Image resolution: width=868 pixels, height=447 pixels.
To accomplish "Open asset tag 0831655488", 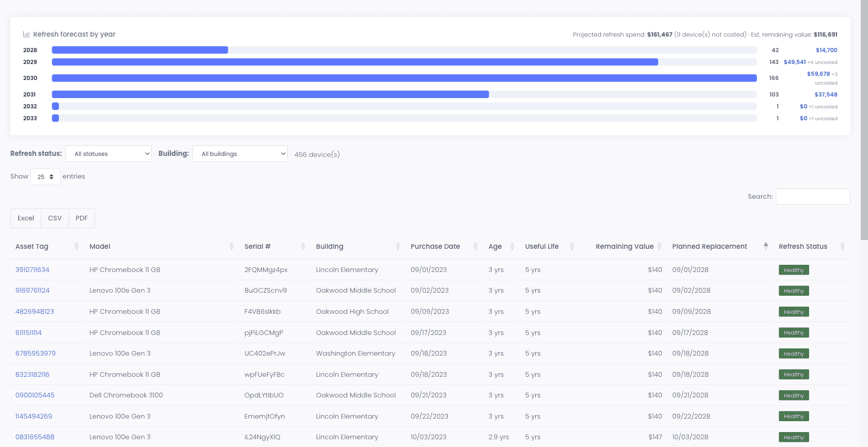I will (x=35, y=437).
